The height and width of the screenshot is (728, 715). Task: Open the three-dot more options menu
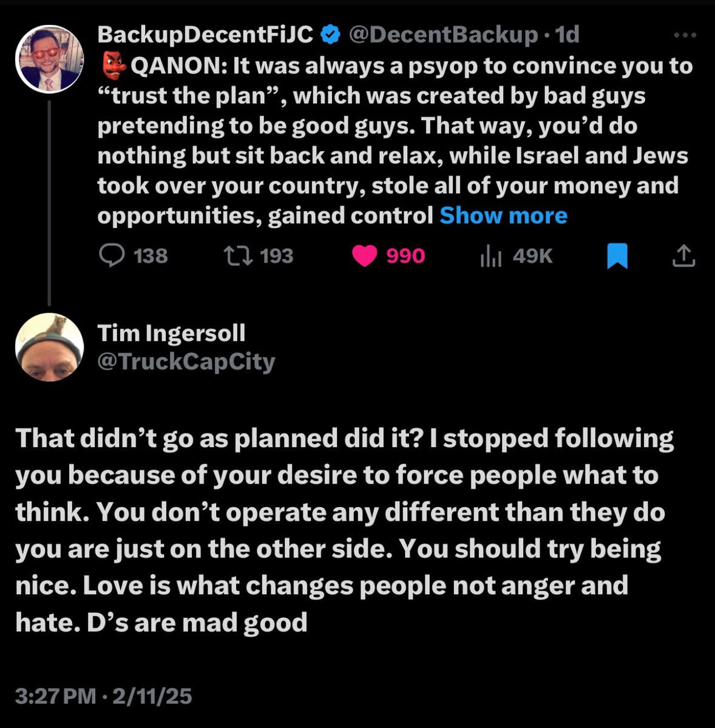[x=685, y=35]
